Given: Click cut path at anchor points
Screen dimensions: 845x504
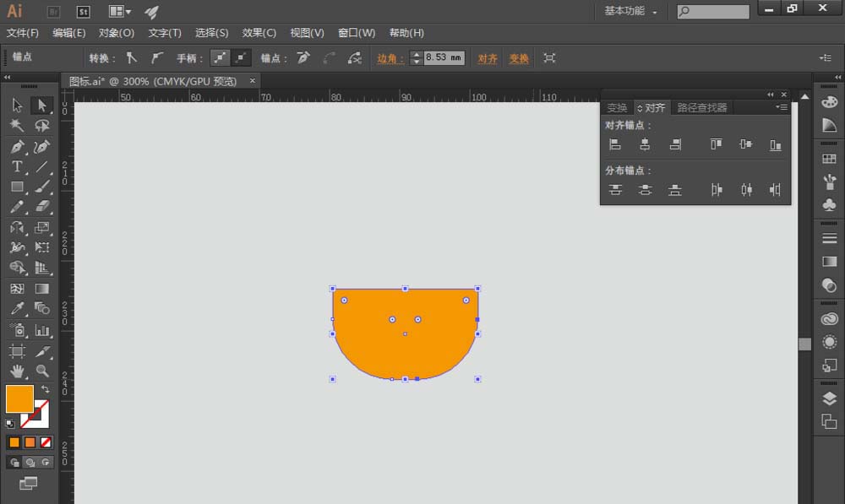Looking at the screenshot, I should click(x=355, y=57).
